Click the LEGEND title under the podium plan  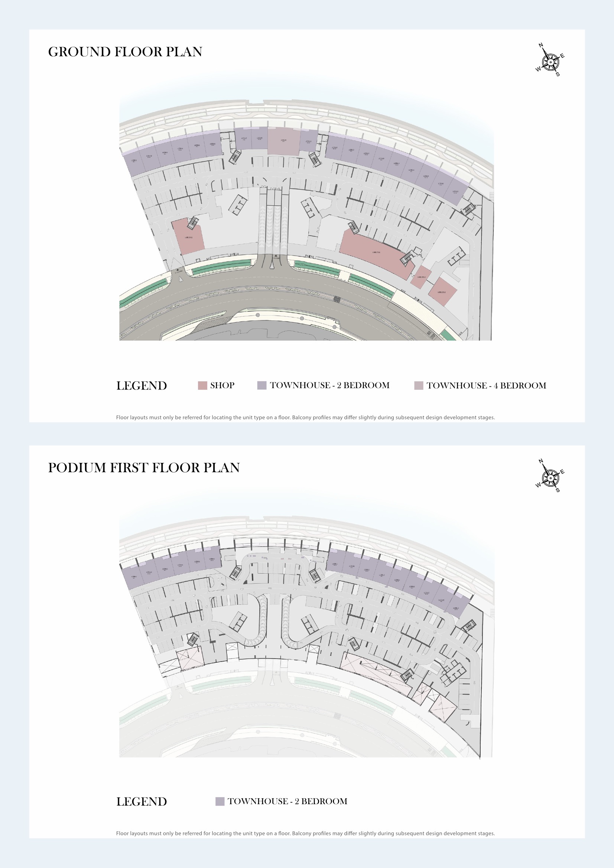pyautogui.click(x=142, y=802)
